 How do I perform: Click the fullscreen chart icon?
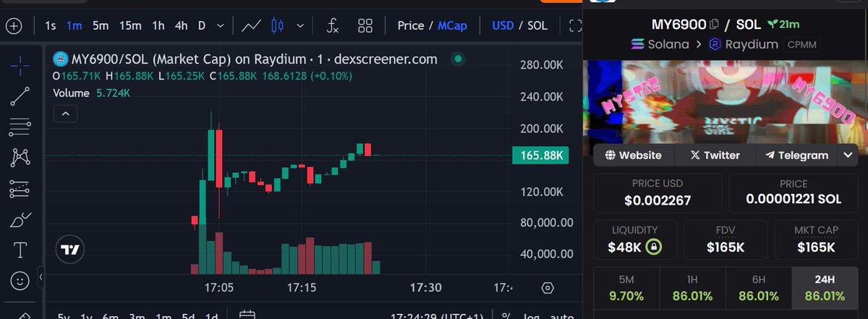(576, 26)
